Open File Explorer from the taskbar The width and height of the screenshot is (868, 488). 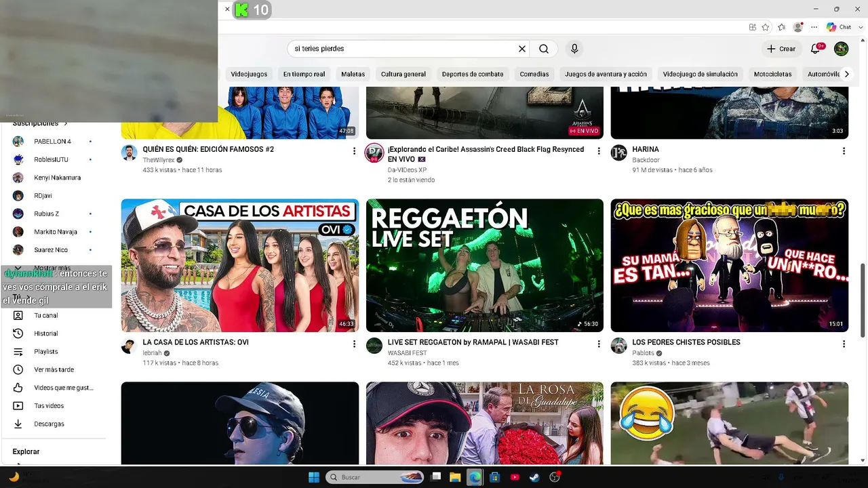pos(455,477)
